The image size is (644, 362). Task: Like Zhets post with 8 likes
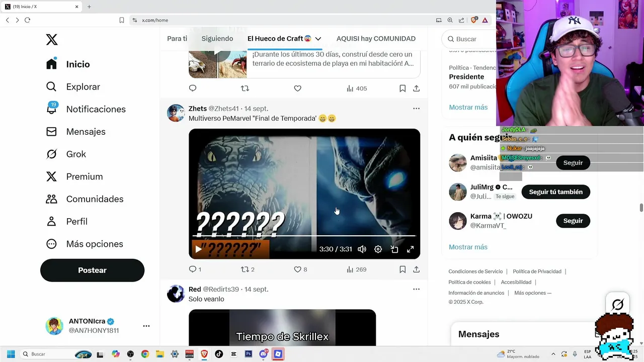click(300, 269)
